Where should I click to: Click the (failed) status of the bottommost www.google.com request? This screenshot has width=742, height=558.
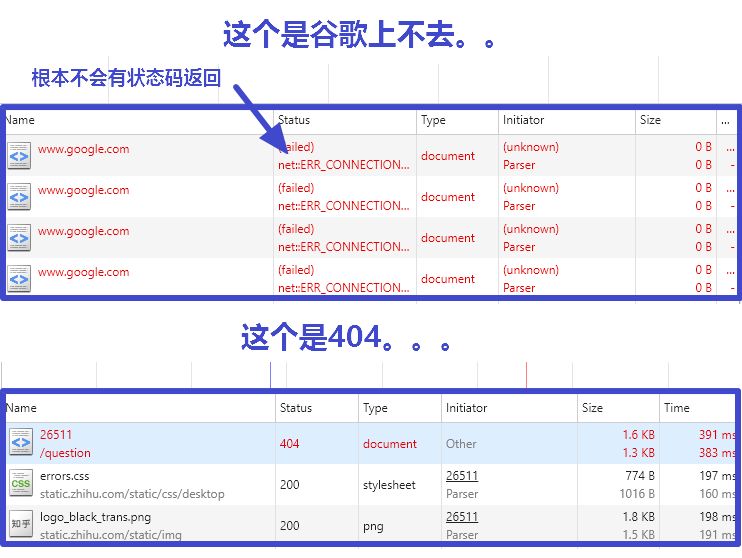pyautogui.click(x=296, y=270)
